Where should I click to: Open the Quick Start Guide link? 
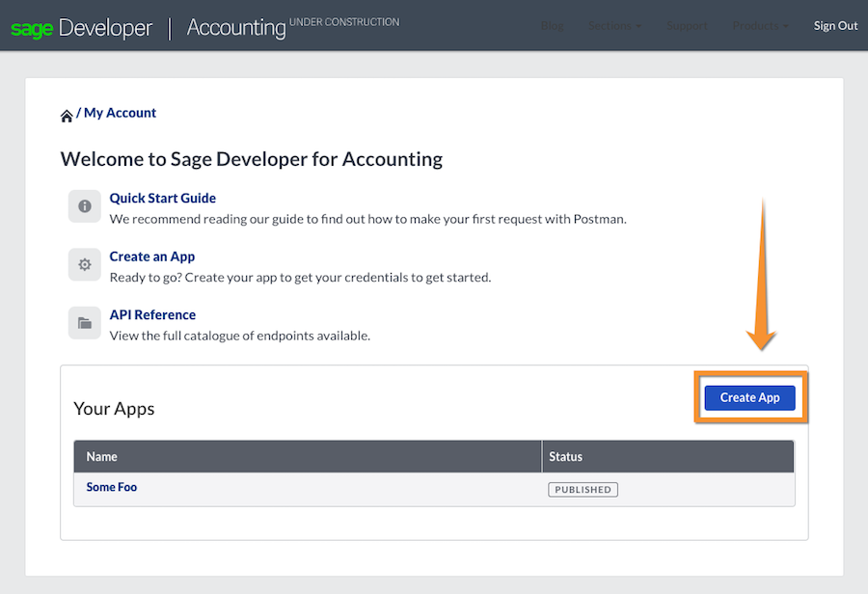pos(163,199)
